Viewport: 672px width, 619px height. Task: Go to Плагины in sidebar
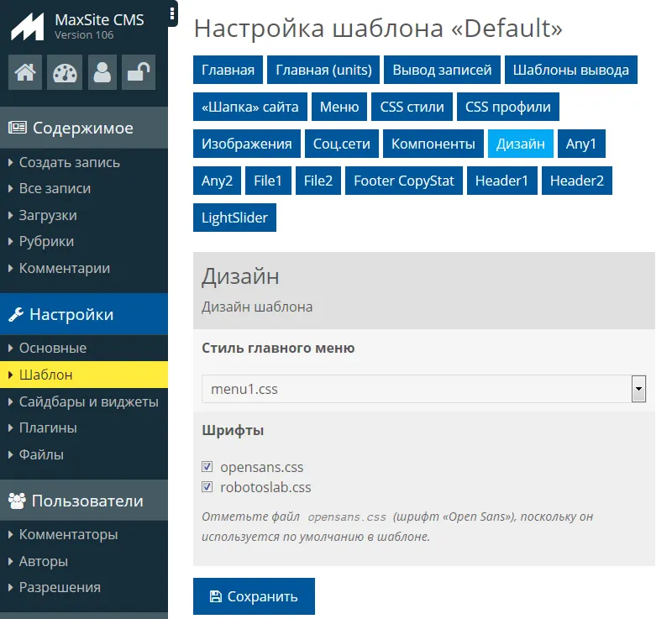pos(48,428)
